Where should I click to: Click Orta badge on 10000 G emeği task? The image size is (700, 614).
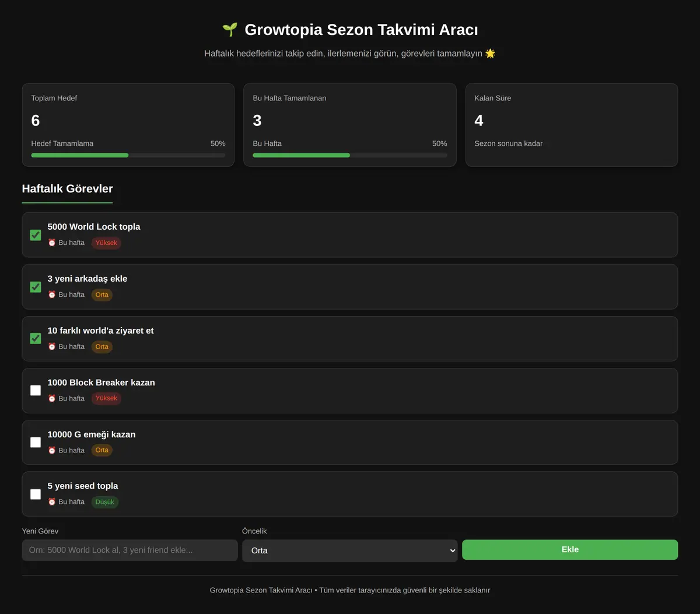(102, 450)
